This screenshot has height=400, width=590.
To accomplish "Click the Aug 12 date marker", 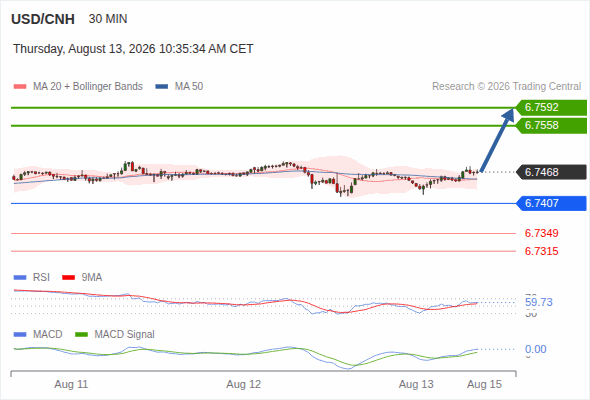I will coord(243,384).
